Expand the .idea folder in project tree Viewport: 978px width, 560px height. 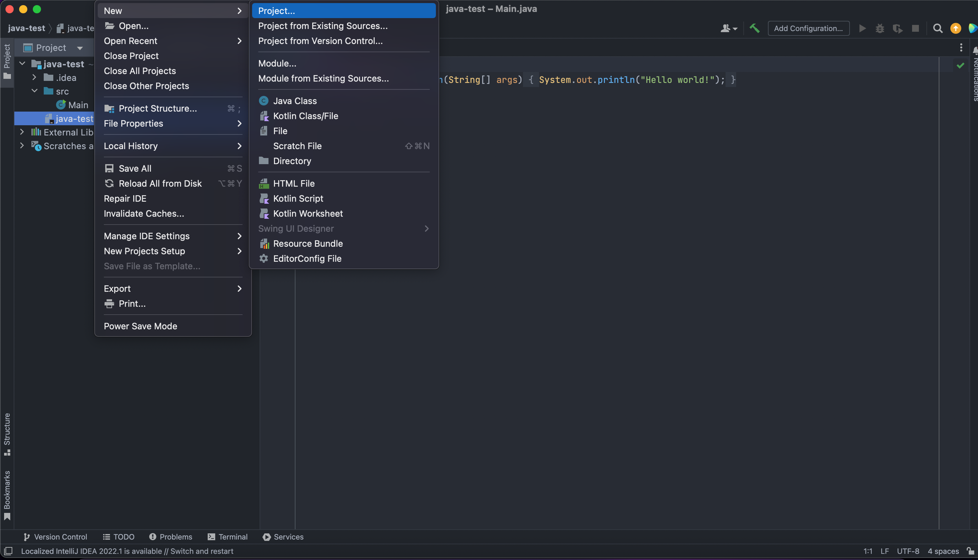coord(34,77)
